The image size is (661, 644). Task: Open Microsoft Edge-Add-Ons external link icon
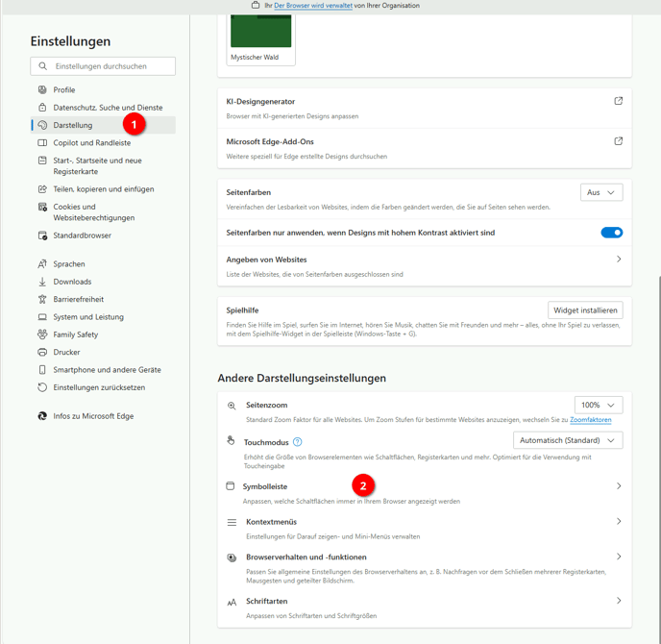(x=618, y=141)
